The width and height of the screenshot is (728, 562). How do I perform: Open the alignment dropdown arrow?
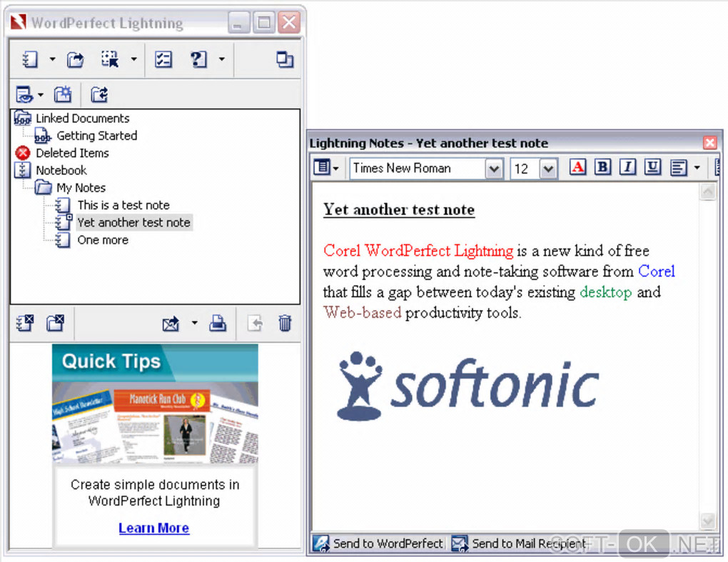pyautogui.click(x=697, y=168)
